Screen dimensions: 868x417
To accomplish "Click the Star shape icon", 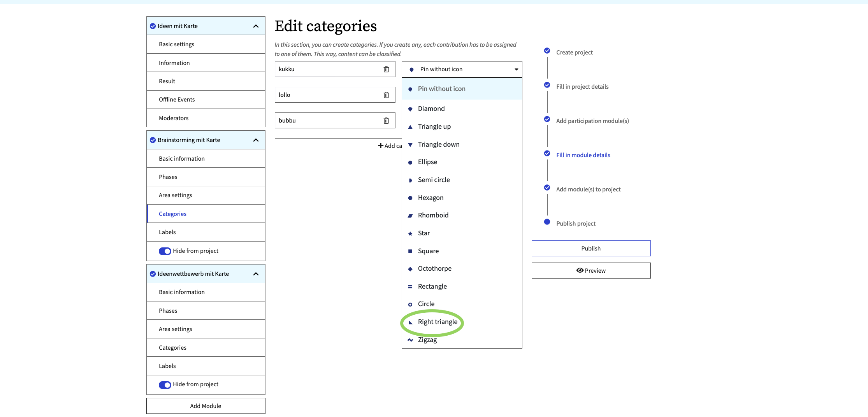I will coord(410,233).
